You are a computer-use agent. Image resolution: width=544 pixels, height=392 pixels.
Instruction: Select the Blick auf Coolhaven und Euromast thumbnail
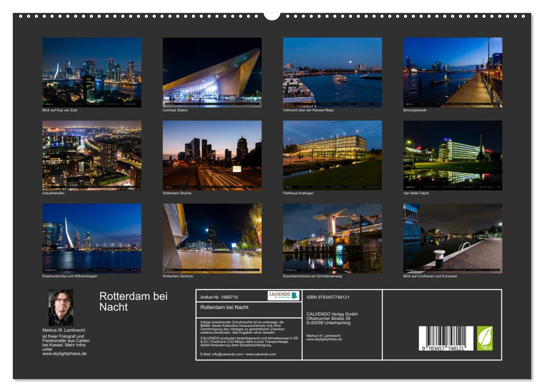(x=452, y=238)
